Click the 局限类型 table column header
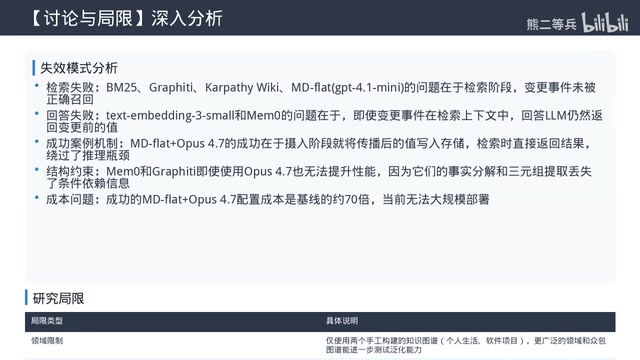The height and width of the screenshot is (360, 640). point(47,321)
